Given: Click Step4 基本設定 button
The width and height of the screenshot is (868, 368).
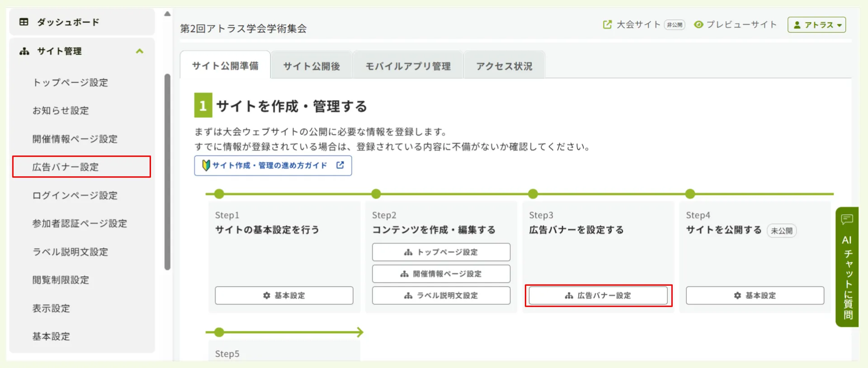Looking at the screenshot, I should pyautogui.click(x=755, y=295).
